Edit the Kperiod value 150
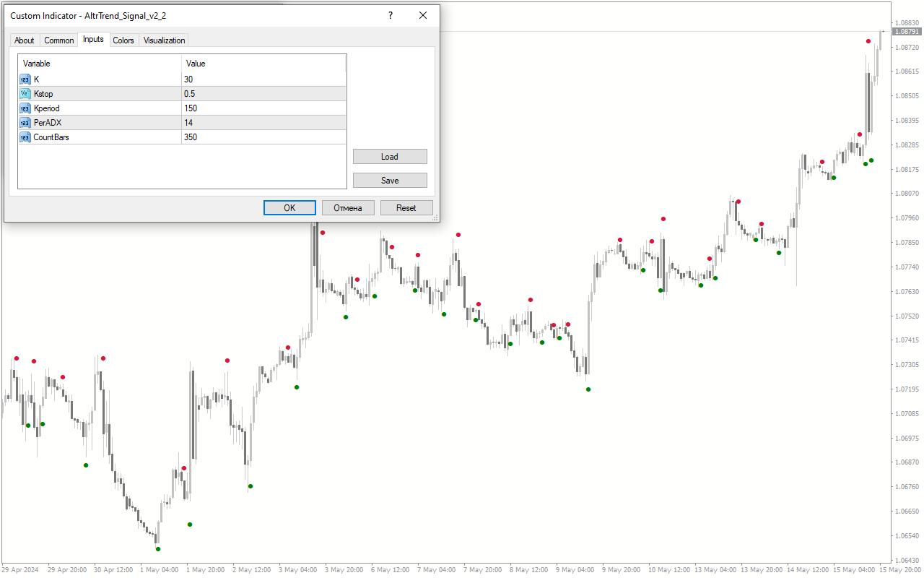The image size is (924, 578). (x=263, y=108)
